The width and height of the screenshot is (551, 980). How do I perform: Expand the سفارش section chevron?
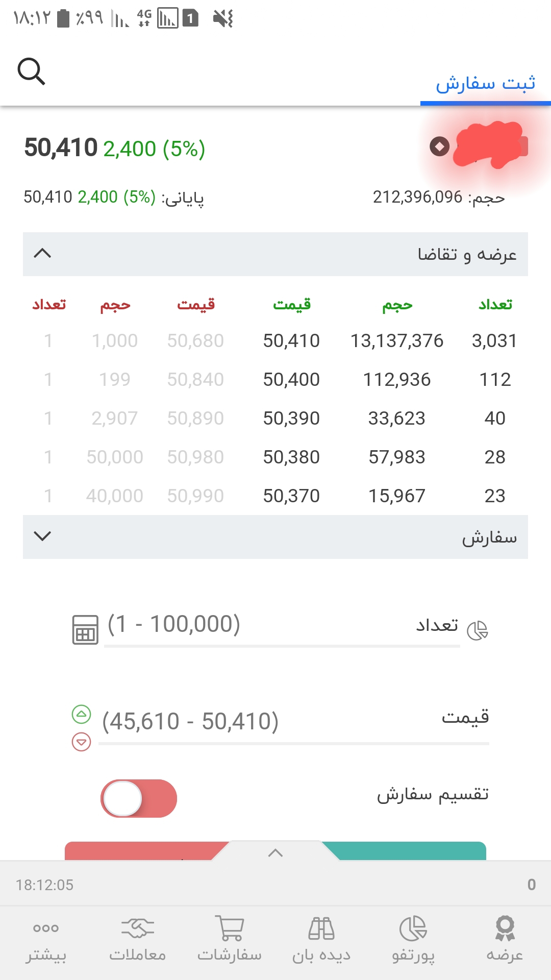click(42, 536)
